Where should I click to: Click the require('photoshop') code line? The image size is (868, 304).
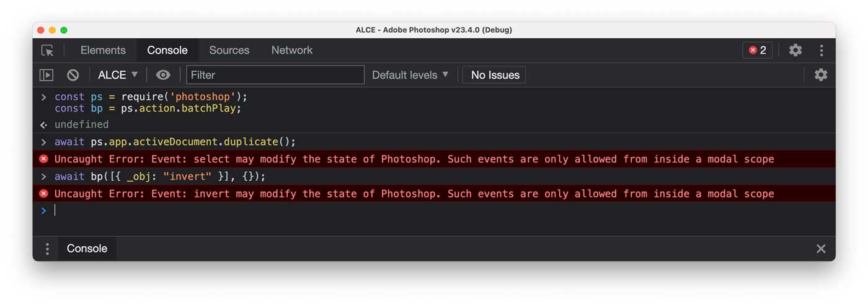pyautogui.click(x=151, y=97)
